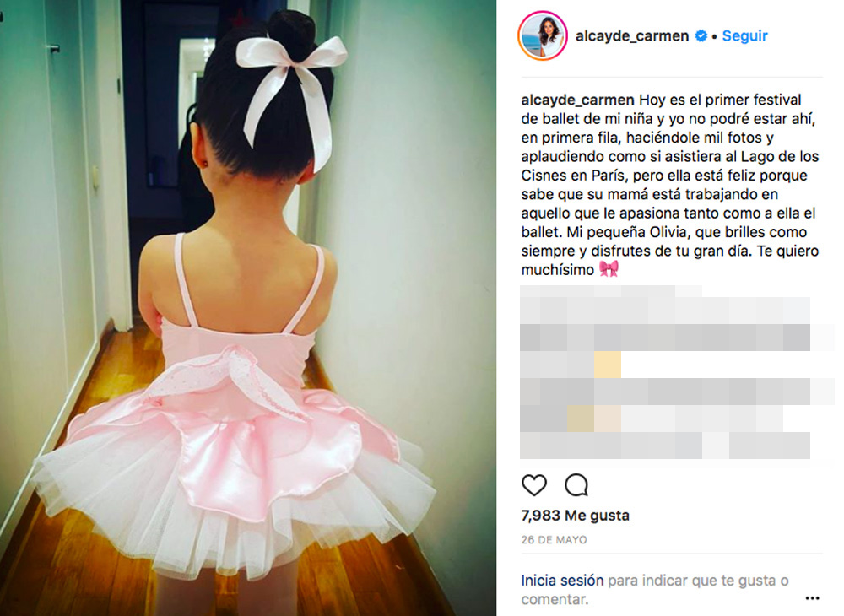This screenshot has height=616, width=844.
Task: Follow the account with Seguir
Action: [744, 36]
